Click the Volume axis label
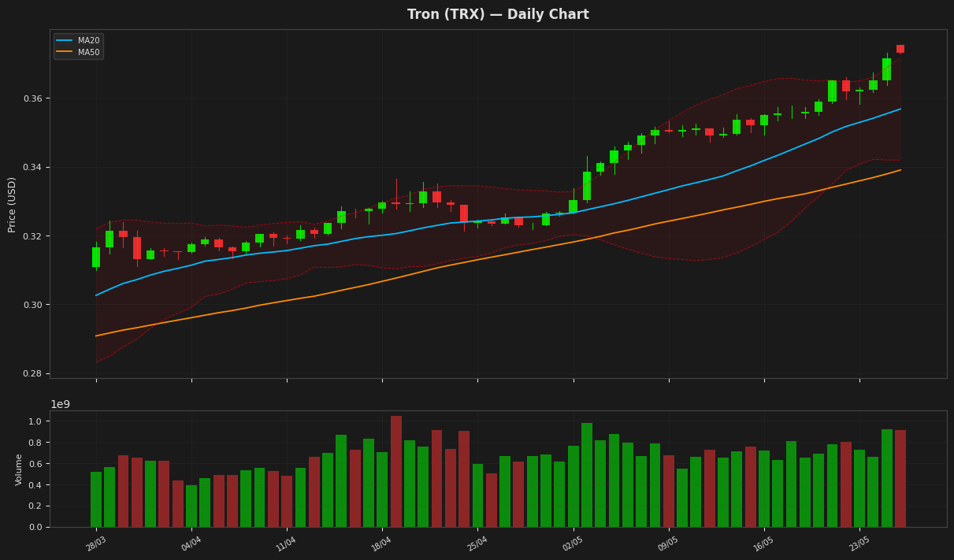Image resolution: width=954 pixels, height=560 pixels. point(19,469)
